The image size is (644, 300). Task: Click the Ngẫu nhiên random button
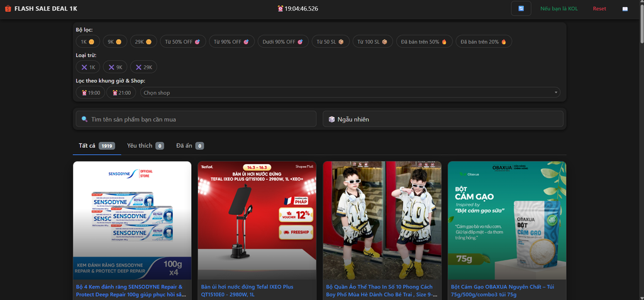443,119
